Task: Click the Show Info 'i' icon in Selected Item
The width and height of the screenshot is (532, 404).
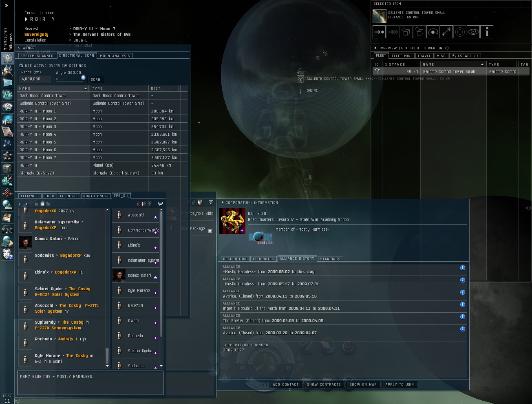Action: (x=487, y=32)
